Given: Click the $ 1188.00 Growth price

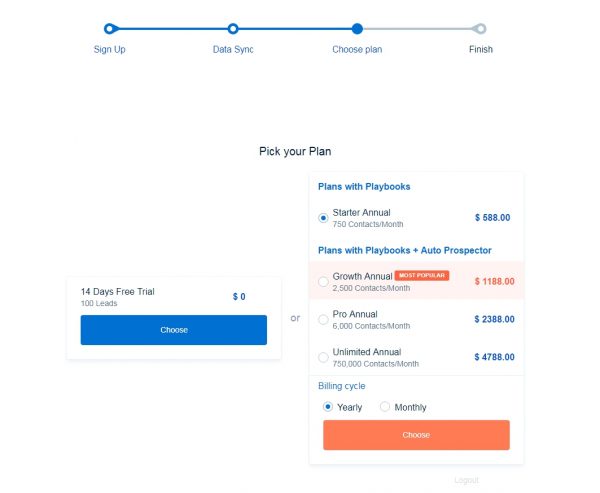Looking at the screenshot, I should tap(494, 282).
